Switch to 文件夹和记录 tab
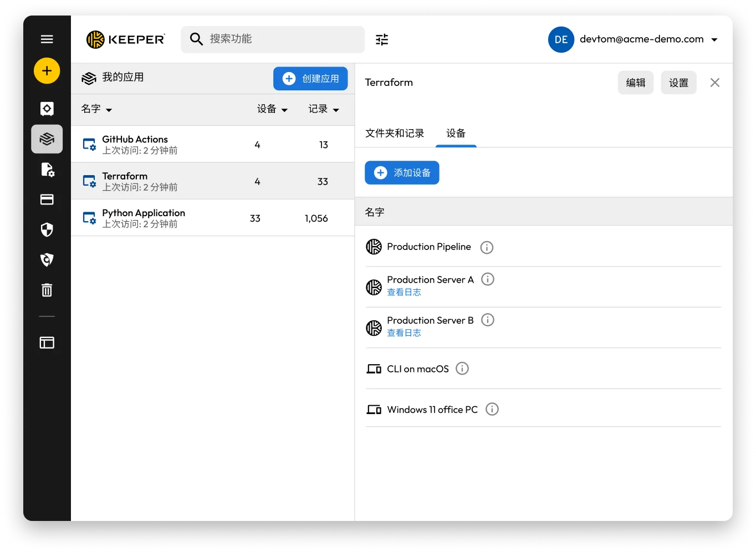The height and width of the screenshot is (552, 756). coord(395,133)
